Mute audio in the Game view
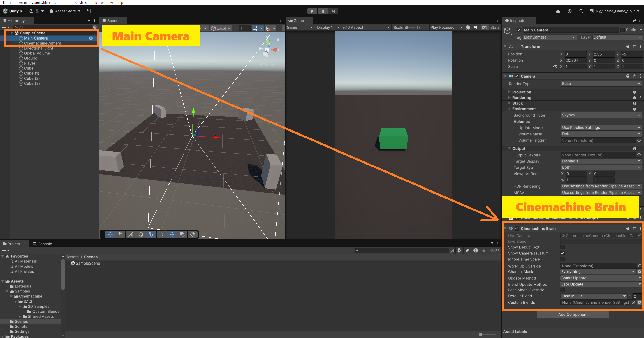This screenshot has width=644, height=338. click(476, 27)
